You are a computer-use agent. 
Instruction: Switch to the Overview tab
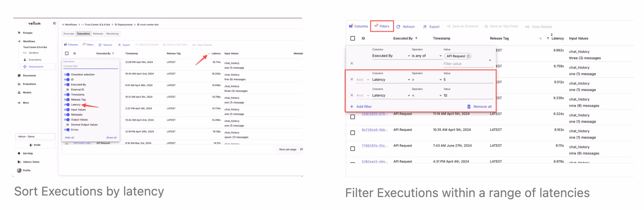pos(69,34)
